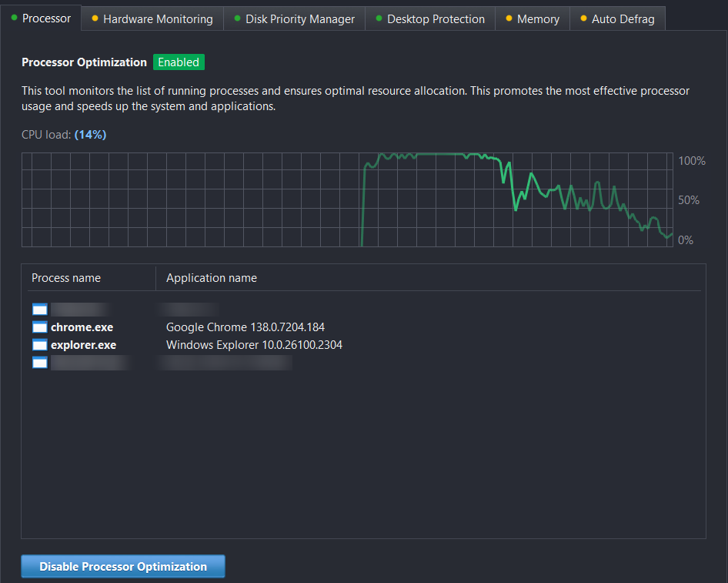Open the Disk Priority Manager tab
The image size is (728, 583).
[x=299, y=19]
